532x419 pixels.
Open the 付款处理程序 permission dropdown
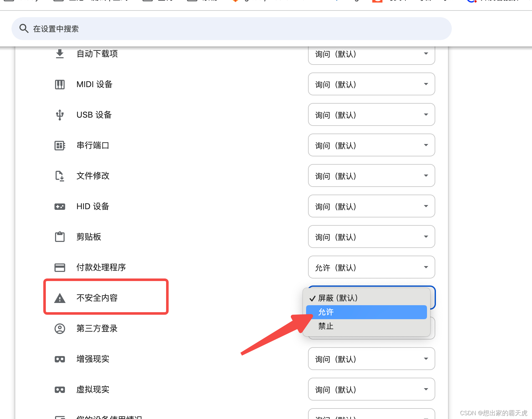click(371, 267)
